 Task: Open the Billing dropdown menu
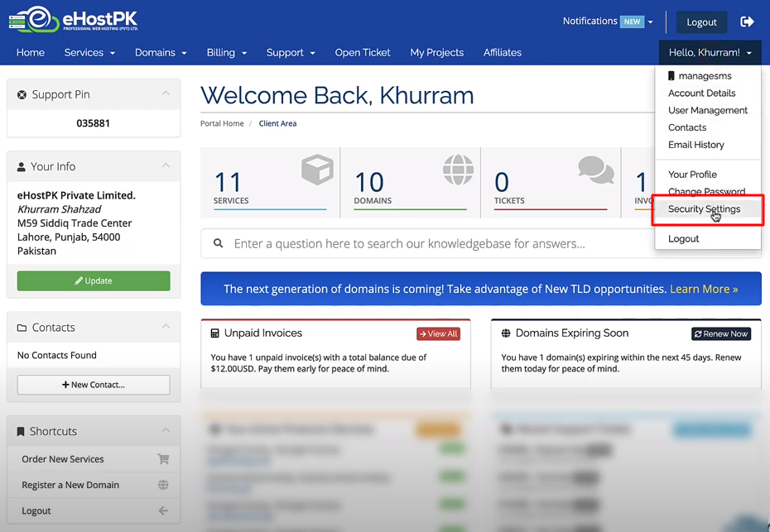pyautogui.click(x=226, y=52)
